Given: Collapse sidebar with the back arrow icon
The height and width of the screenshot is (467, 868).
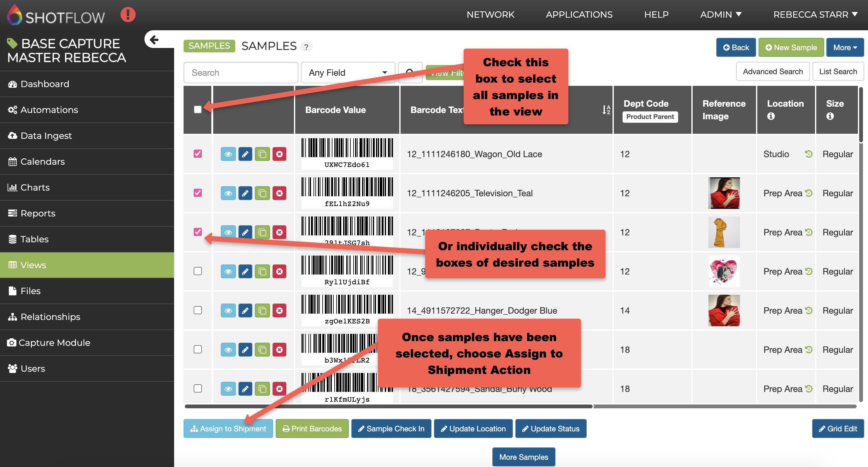Looking at the screenshot, I should point(154,40).
